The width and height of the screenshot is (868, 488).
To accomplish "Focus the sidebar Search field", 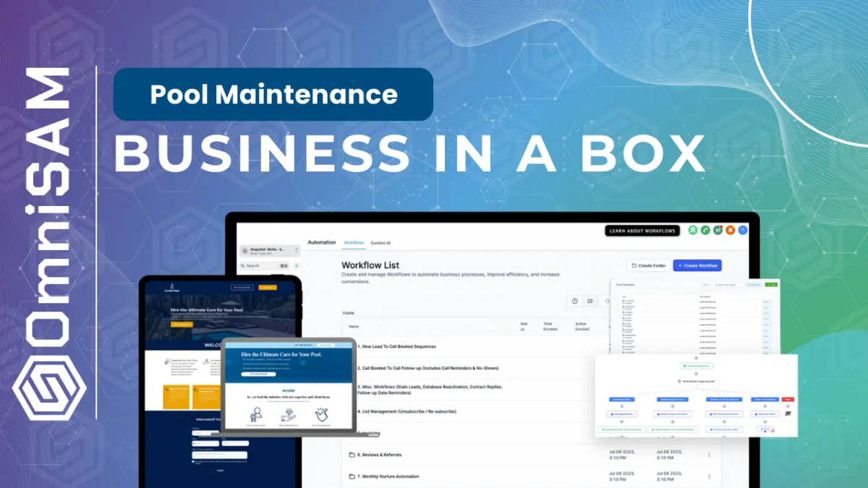I will (266, 266).
